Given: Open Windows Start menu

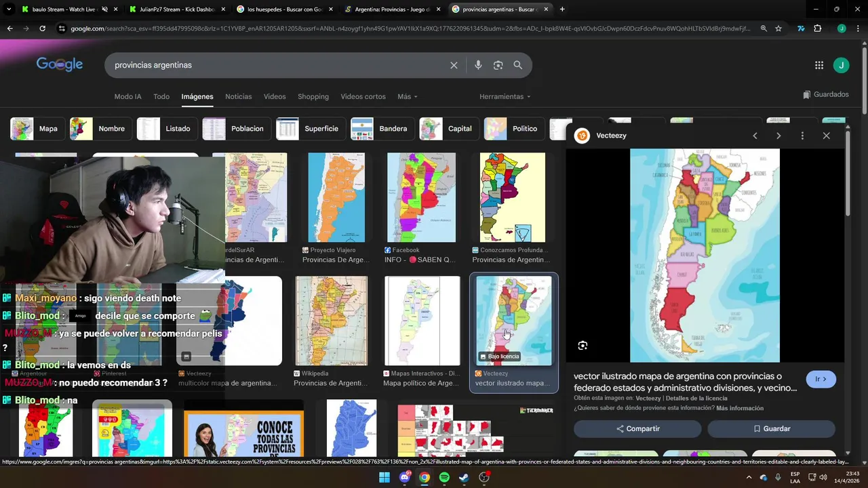Looking at the screenshot, I should pos(384,477).
